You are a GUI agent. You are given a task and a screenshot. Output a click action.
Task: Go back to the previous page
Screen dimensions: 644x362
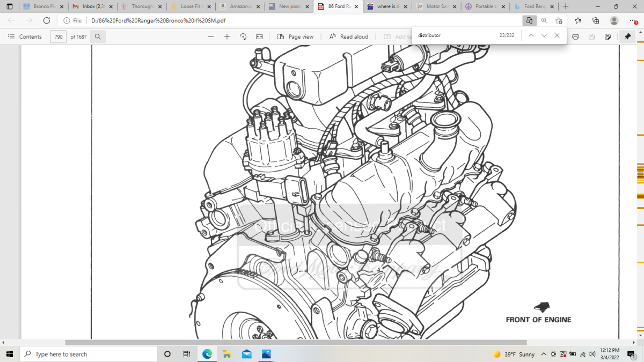point(11,20)
